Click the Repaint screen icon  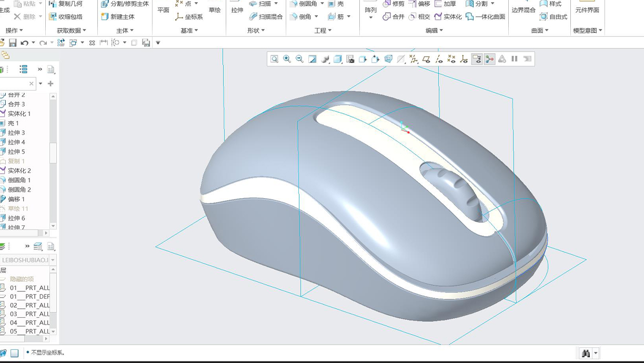click(x=312, y=59)
